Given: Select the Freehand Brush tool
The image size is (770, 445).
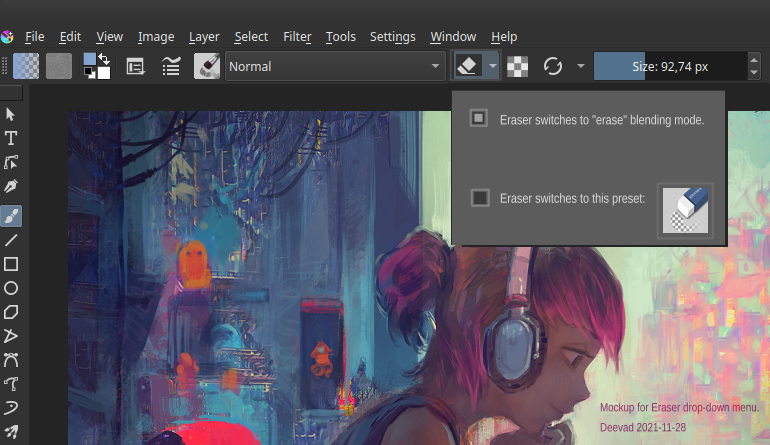Looking at the screenshot, I should 11,216.
